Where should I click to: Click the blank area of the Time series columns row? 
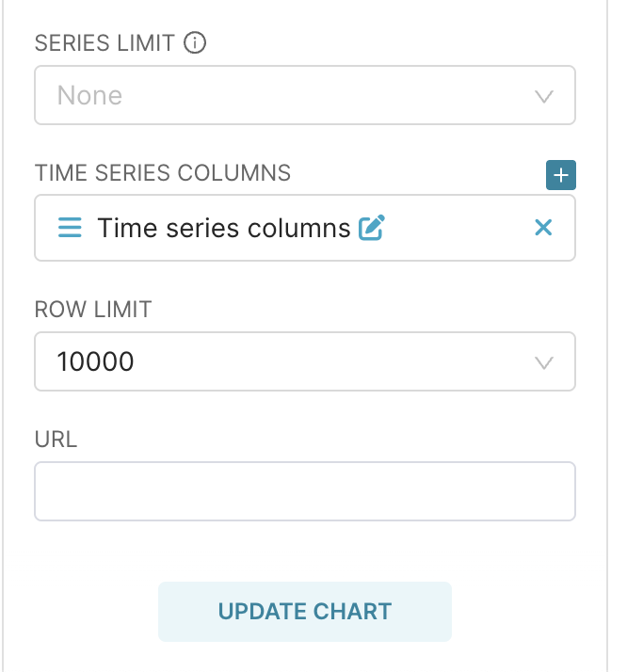(461, 228)
